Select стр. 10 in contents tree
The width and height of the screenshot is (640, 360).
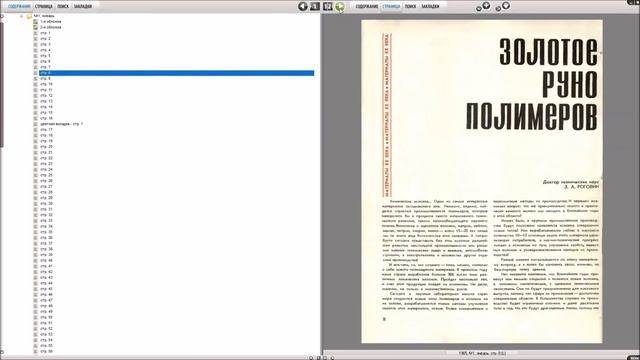pos(46,84)
